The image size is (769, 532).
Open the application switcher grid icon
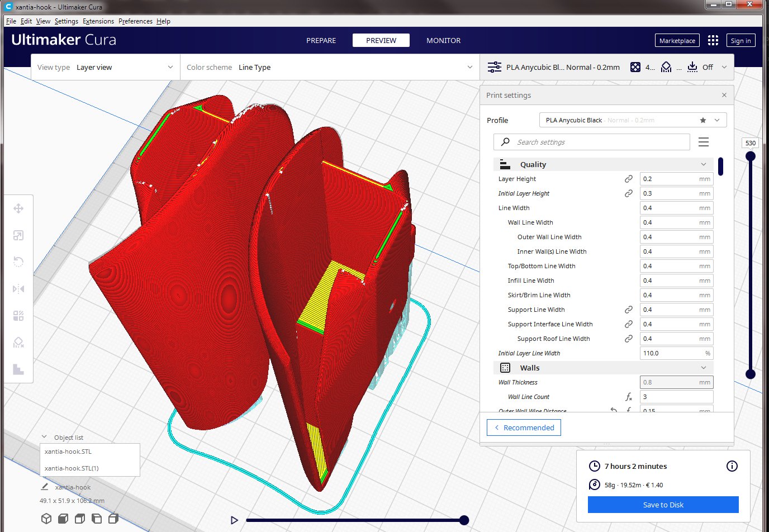coord(713,40)
